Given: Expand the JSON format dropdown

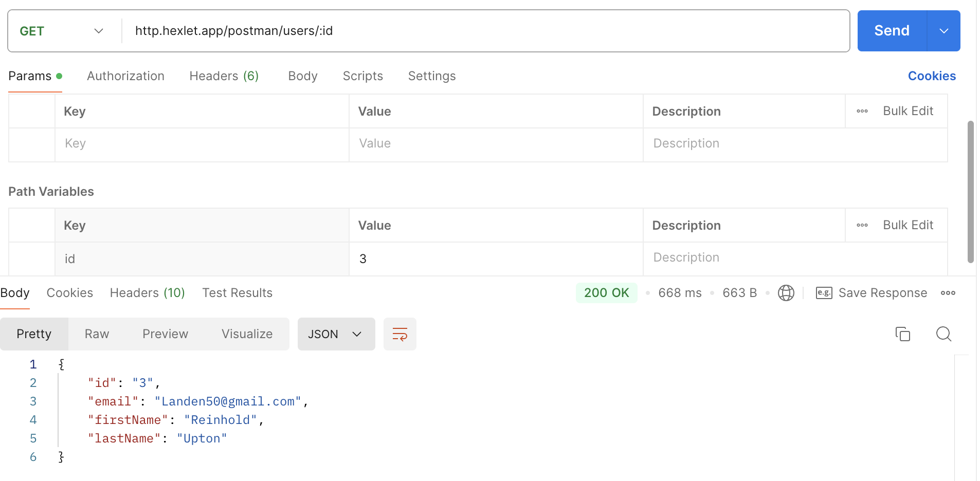Looking at the screenshot, I should (336, 334).
